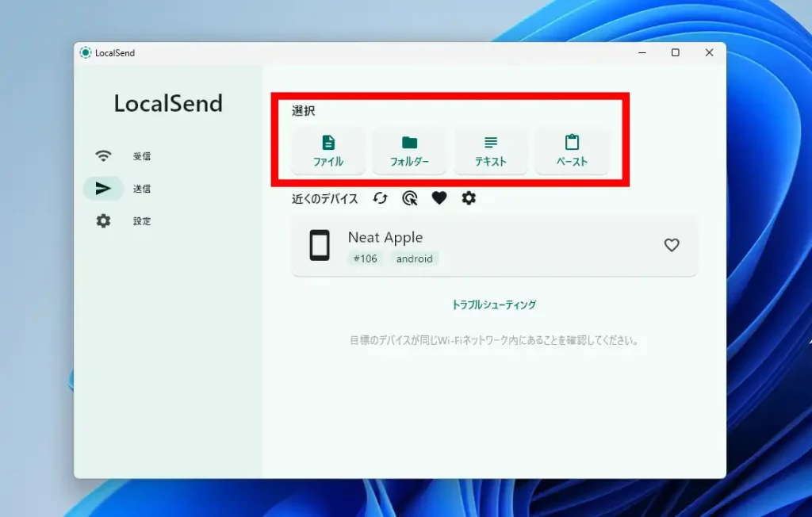
Task: Toggle favorite heart for Neat Apple
Action: [x=672, y=246]
